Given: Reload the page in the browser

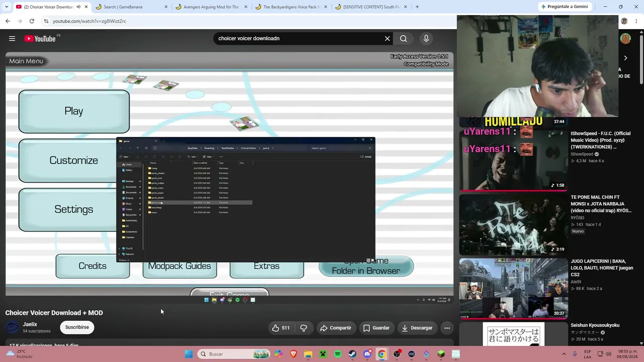Looking at the screenshot, I should pyautogui.click(x=32, y=21).
